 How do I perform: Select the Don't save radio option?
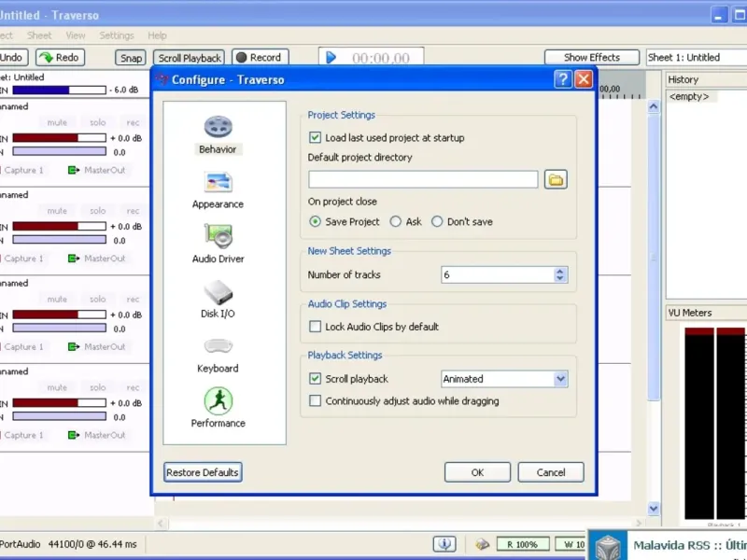pyautogui.click(x=437, y=222)
